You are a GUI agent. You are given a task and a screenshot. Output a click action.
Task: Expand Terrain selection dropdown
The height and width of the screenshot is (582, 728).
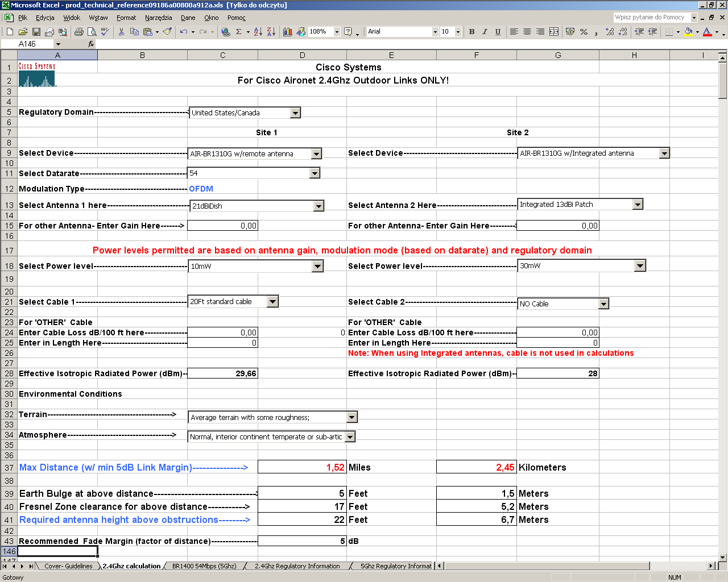click(352, 417)
